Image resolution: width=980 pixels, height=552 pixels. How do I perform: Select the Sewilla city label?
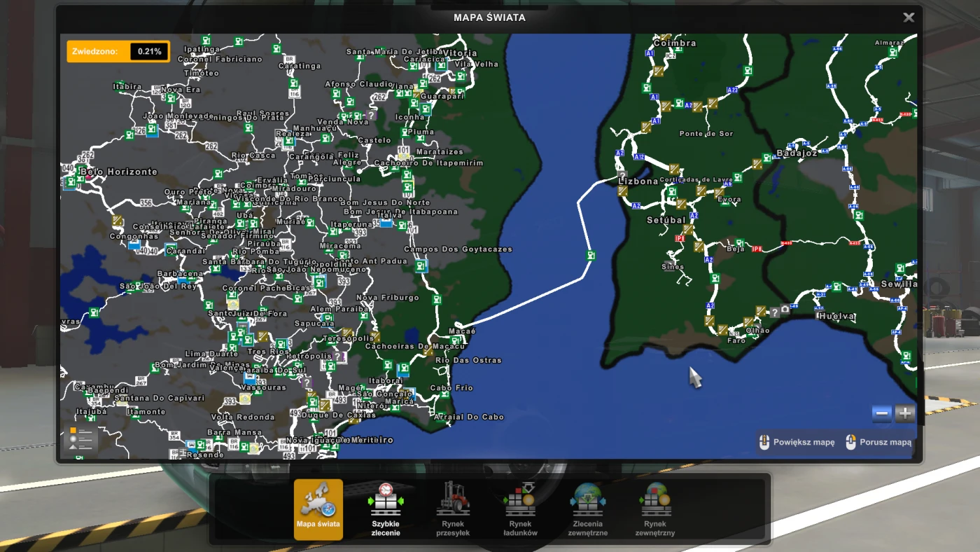(x=899, y=284)
